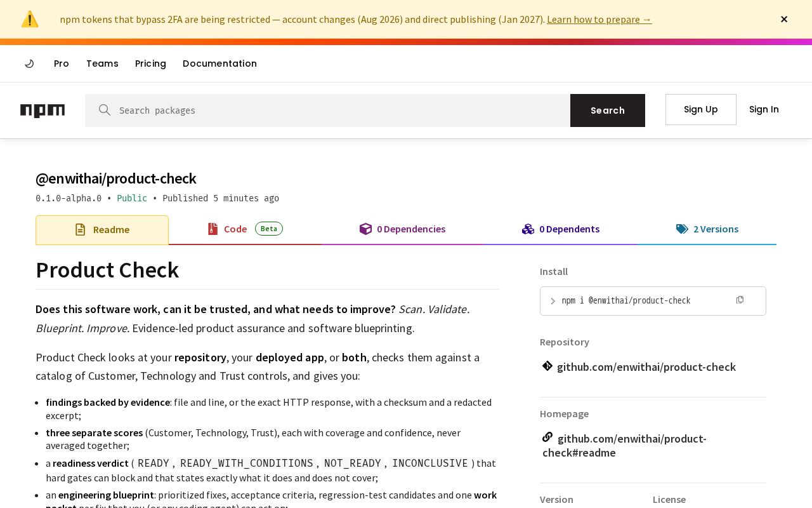Dismiss the 2FA warning banner
The height and width of the screenshot is (508, 812).
click(x=784, y=19)
